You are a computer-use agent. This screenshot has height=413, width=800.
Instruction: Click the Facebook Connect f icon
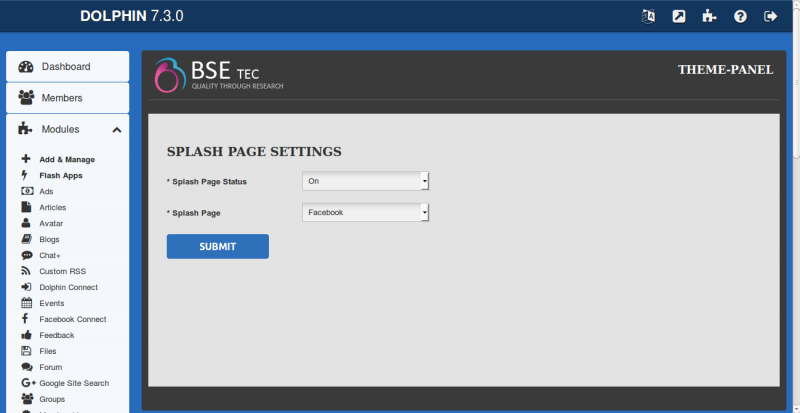coord(25,319)
